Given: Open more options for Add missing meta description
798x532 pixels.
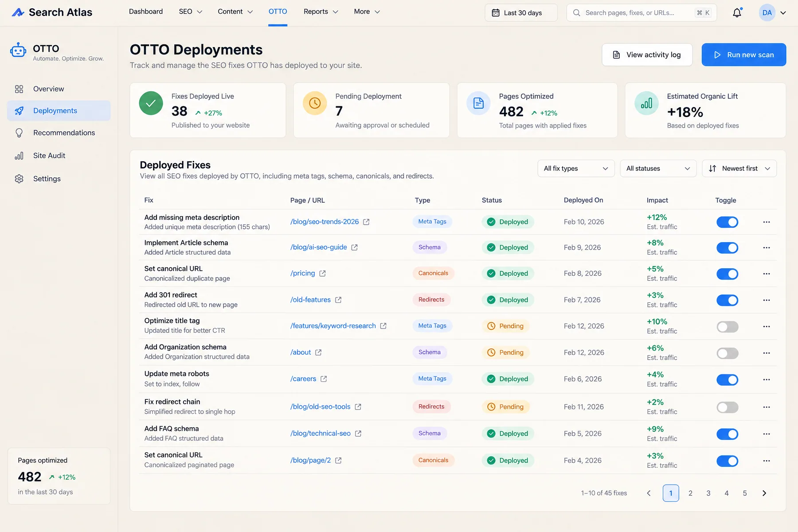Looking at the screenshot, I should tap(767, 222).
